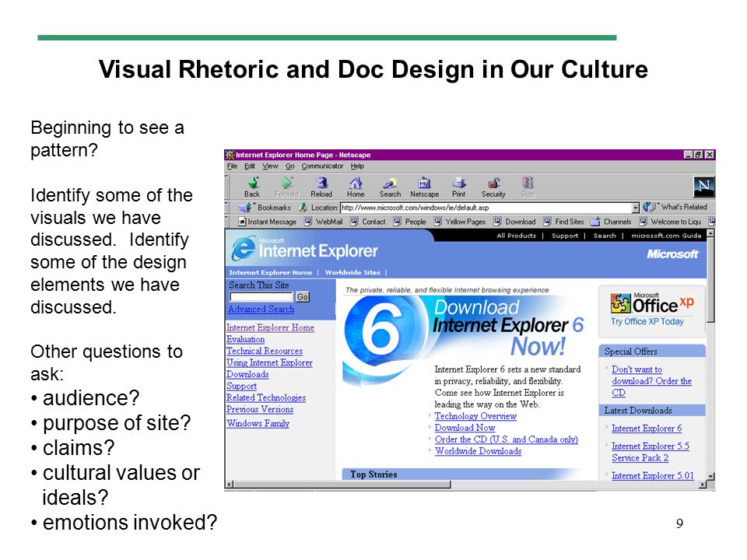Open the Evaluation link
This screenshot has width=747, height=560.
(x=245, y=339)
